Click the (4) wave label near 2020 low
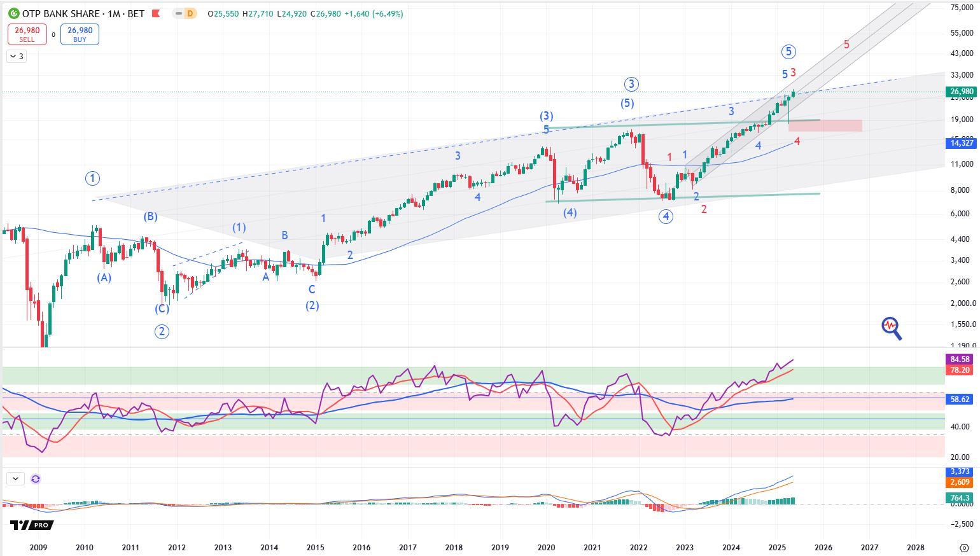 (570, 212)
